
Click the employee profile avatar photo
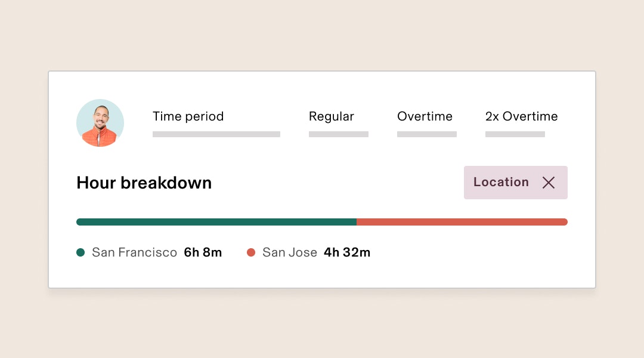click(100, 123)
